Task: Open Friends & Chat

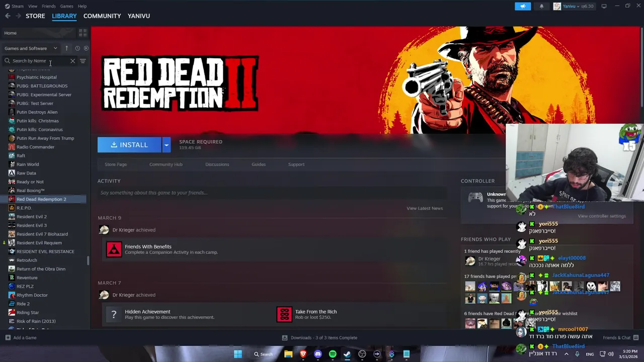Action: [620, 338]
